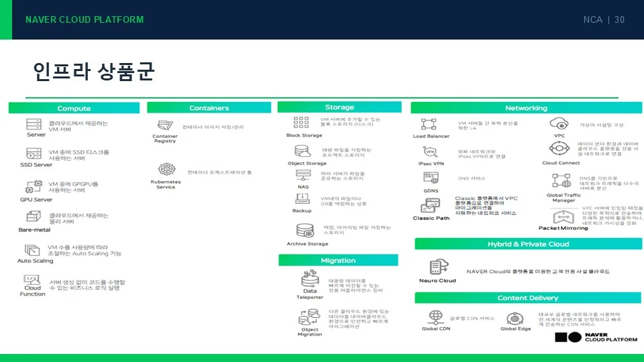Select the Container Registry icon
The height and width of the screenshot is (362, 644).
click(x=165, y=125)
